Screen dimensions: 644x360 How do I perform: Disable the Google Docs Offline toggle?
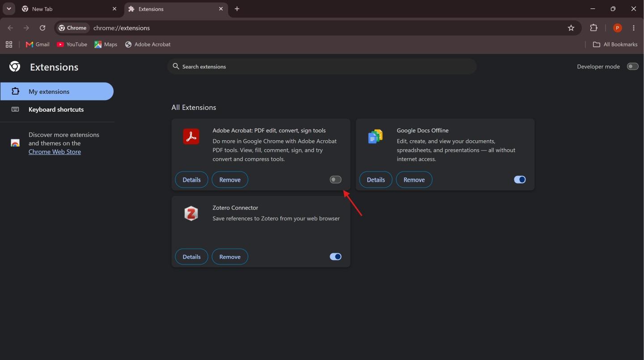(520, 180)
